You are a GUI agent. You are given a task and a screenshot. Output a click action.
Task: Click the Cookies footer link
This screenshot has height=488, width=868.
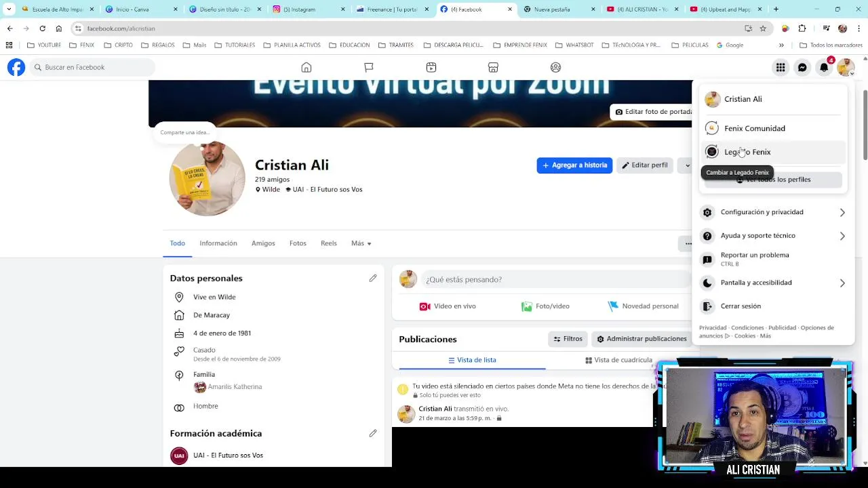click(745, 336)
